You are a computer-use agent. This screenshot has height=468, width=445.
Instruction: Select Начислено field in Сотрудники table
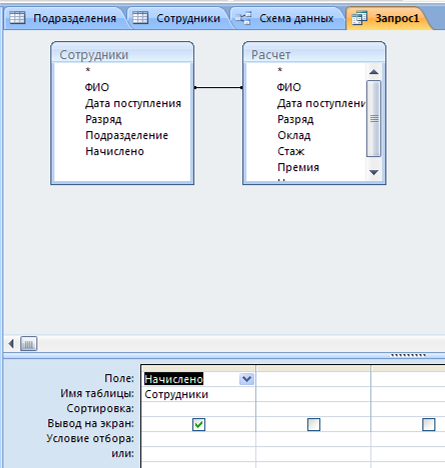point(115,151)
